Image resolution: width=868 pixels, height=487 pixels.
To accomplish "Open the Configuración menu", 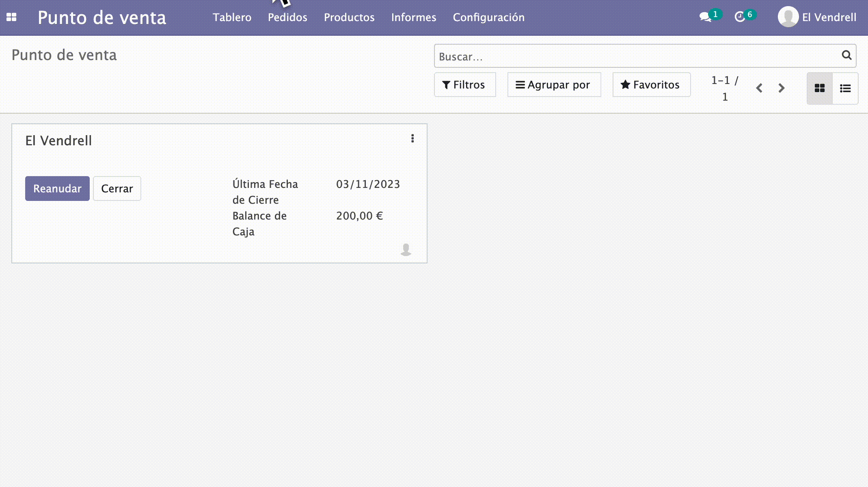I will [488, 17].
